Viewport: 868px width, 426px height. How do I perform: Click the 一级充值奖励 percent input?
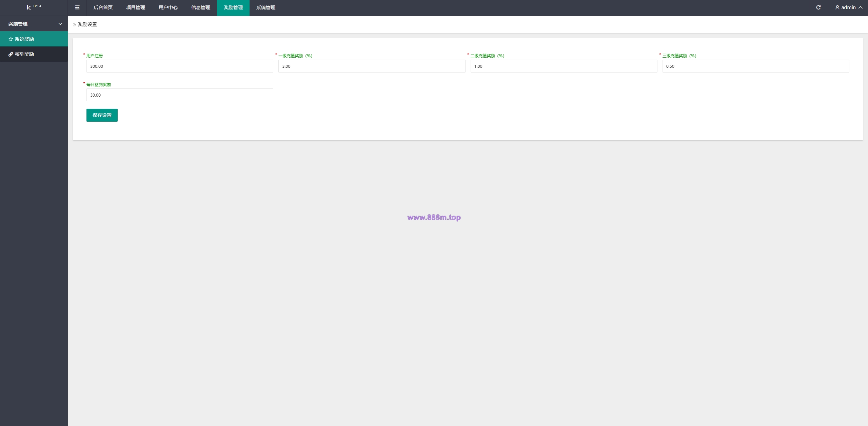(372, 66)
